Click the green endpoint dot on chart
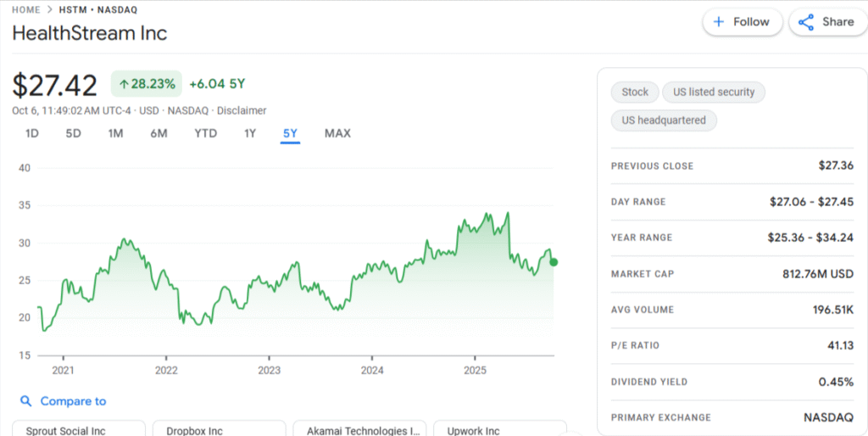This screenshot has width=868, height=436. (x=554, y=262)
